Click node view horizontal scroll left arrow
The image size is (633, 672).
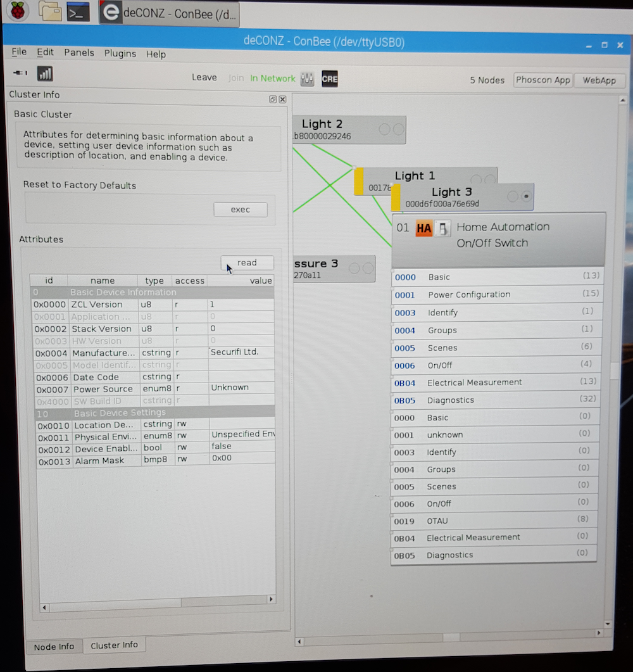coord(299,642)
